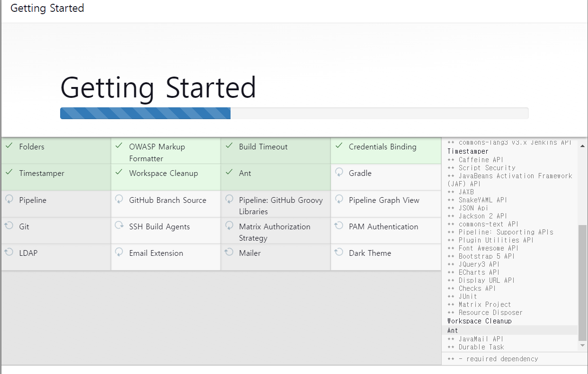Click the Script Security log line
The width and height of the screenshot is (588, 374).
coord(481,168)
